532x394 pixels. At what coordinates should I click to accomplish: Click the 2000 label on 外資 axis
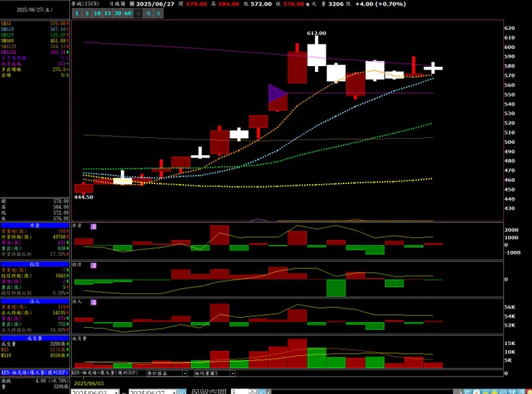click(511, 230)
